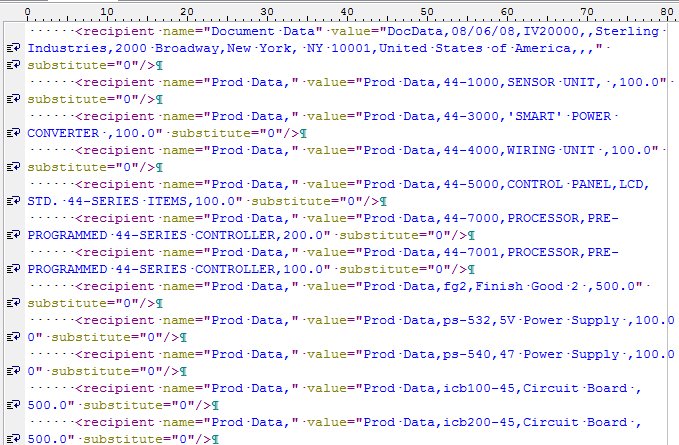Screen dimensions: 679x445
Task: Click the "ps-540,47 Power Supply" text
Action: click(531, 354)
